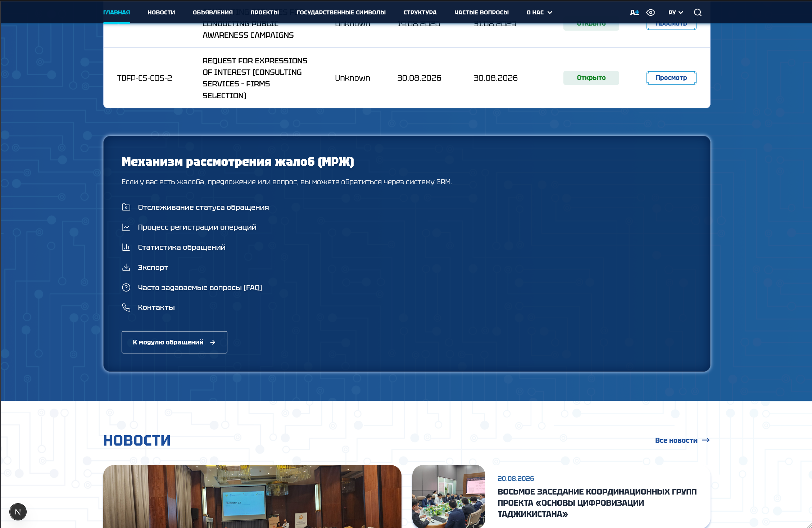The width and height of the screenshot is (812, 528).
Task: Open ГОСУДАРСТВЕННЫЕ СИМВОЛЫ menu item
Action: (341, 13)
